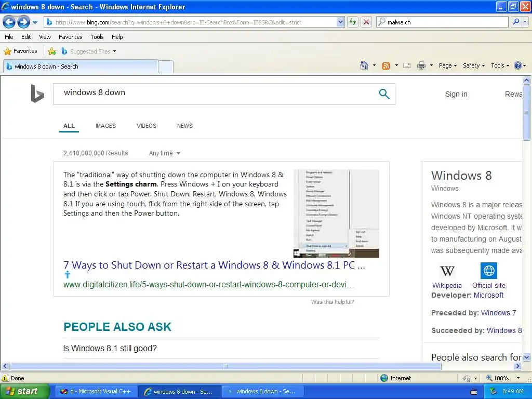
Task: Click the Home icon in command bar
Action: pyautogui.click(x=364, y=65)
